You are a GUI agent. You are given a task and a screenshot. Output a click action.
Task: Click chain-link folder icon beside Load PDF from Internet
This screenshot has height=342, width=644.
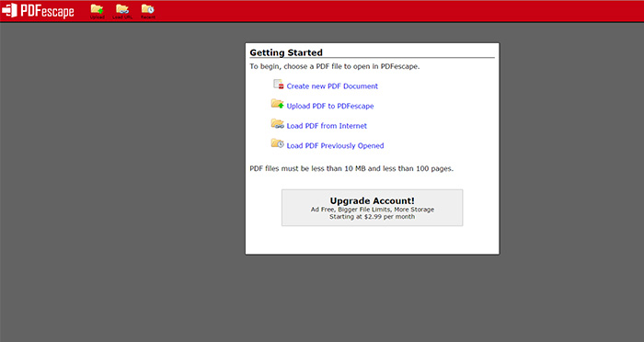point(278,123)
